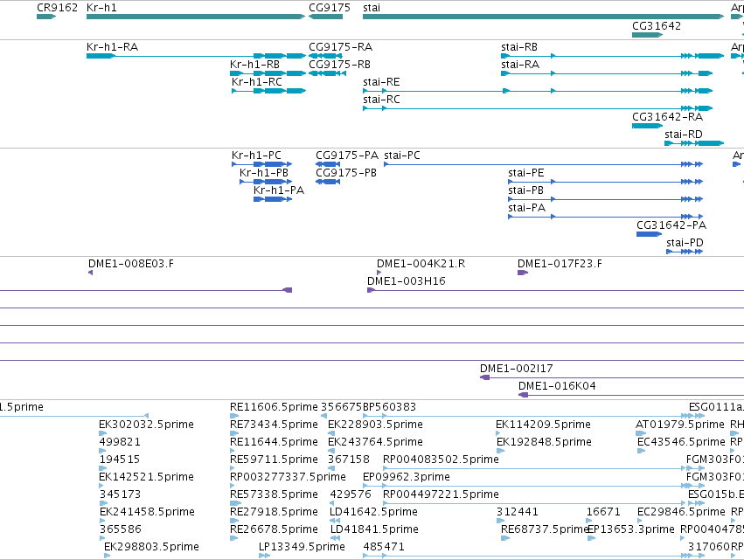Viewport: 744px width, 560px height.
Task: Click the Kr-h1-RA transcript label
Action: (x=113, y=47)
